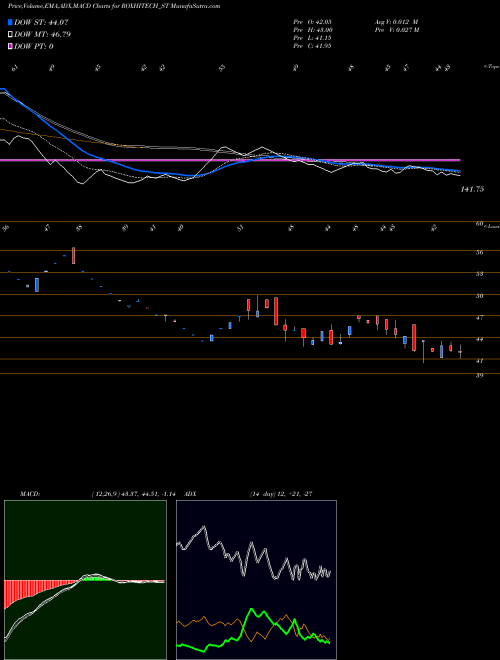500x660 pixels.
Task: Click the 30 price axis label
Action: pyautogui.click(x=479, y=296)
